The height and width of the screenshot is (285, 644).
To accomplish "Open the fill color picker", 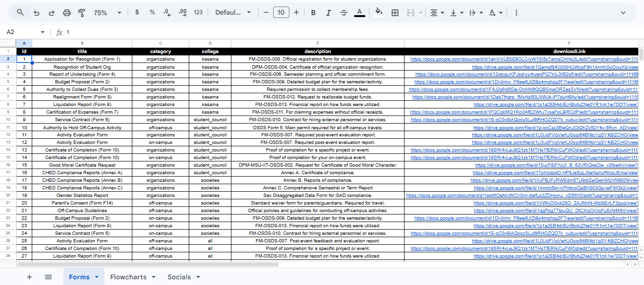I will coord(378,13).
